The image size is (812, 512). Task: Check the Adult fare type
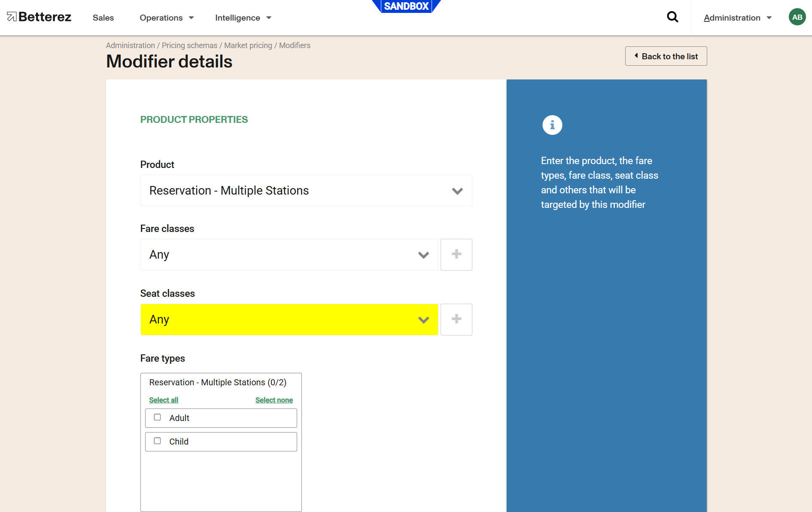click(x=158, y=418)
